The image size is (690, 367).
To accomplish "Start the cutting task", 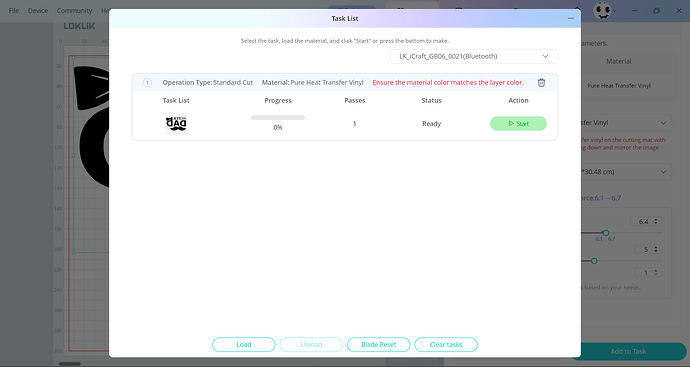I will [518, 124].
